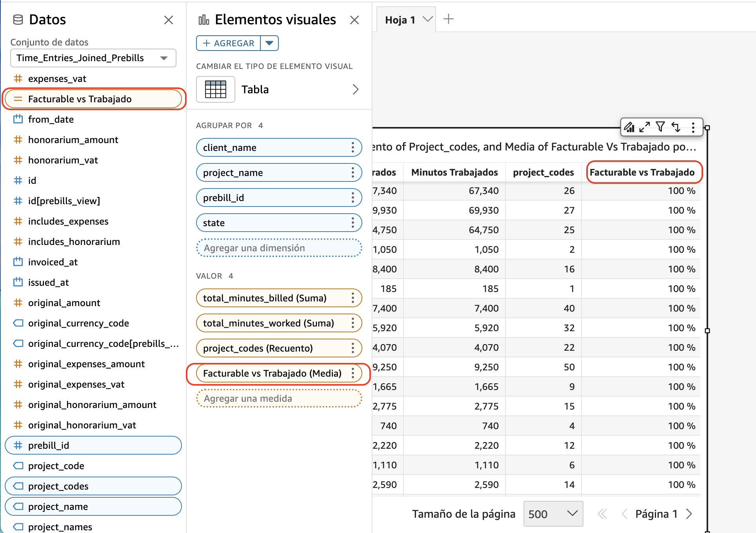Screen dimensions: 756x533
Task: Select the invoiced_at date field
Action: tap(93, 262)
